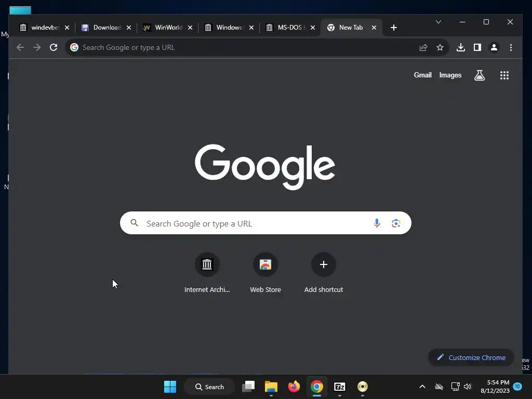Screen dimensions: 532x399
Task: Open the clock showing 5:54 PM
Action: click(495, 387)
